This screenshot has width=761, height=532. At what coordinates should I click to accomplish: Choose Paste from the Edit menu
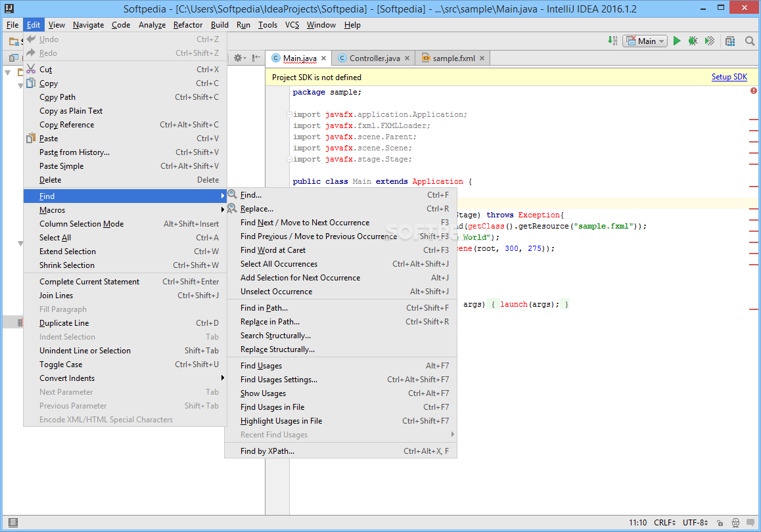pos(126,138)
